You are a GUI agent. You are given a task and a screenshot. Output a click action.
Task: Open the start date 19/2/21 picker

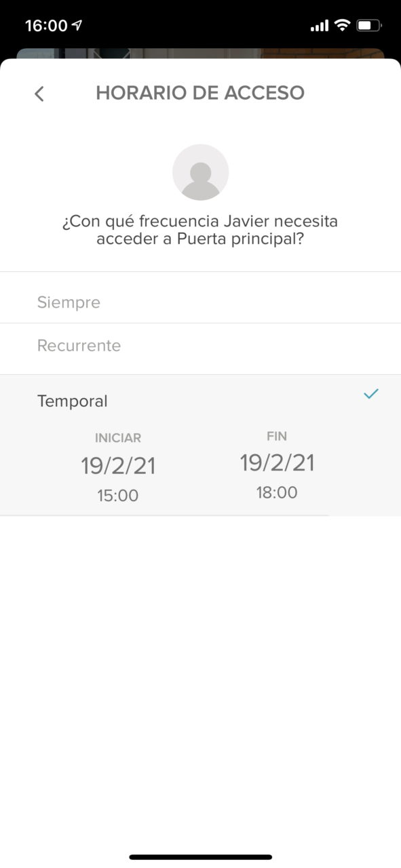coord(118,466)
